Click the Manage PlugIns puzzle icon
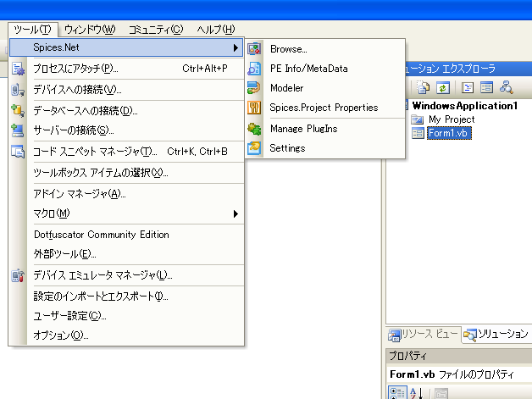Screen dimensions: 532x399 coord(254,129)
